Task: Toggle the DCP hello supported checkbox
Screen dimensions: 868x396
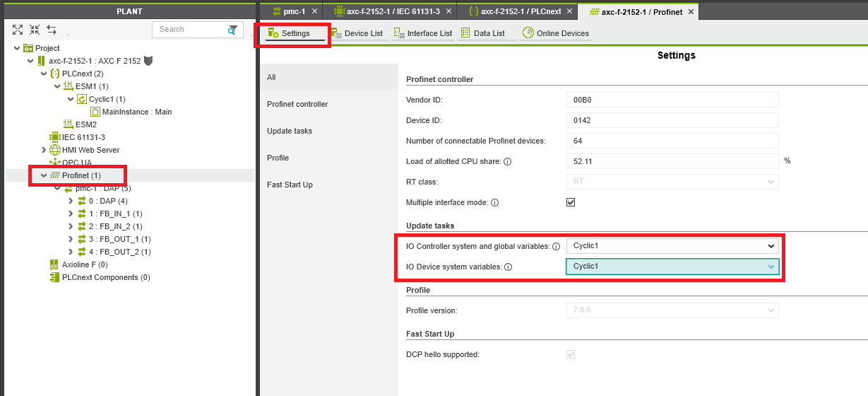Action: (571, 354)
